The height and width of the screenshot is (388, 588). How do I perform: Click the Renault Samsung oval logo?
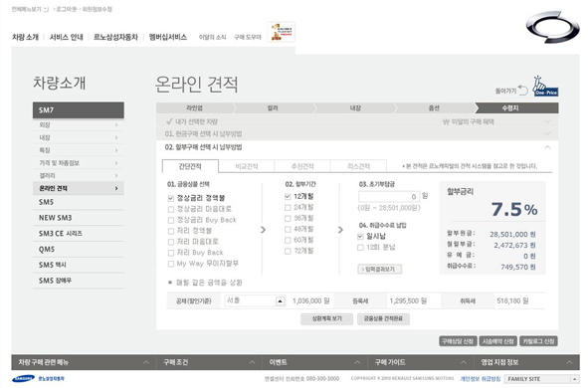(553, 27)
